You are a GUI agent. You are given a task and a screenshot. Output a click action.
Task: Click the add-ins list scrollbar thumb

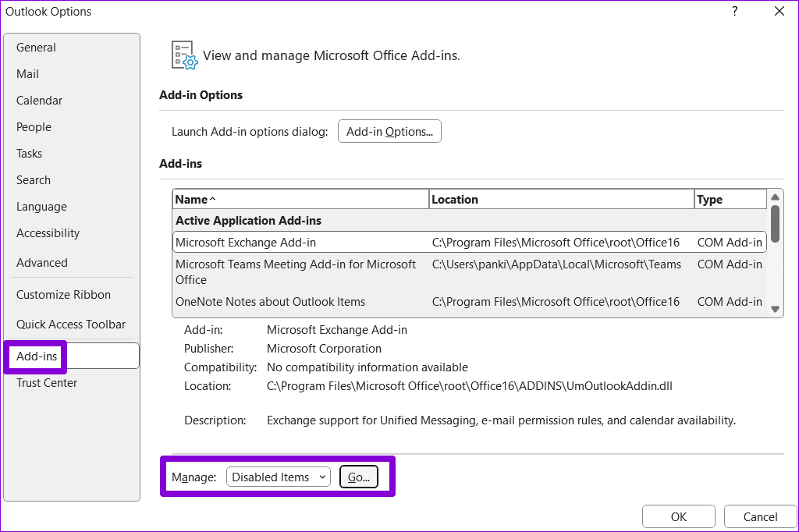(x=775, y=224)
